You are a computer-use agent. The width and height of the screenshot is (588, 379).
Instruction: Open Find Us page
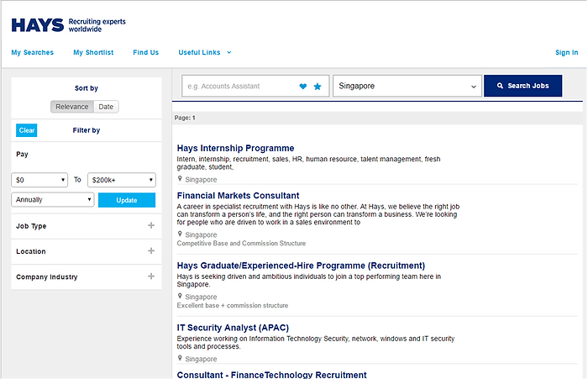tap(146, 53)
